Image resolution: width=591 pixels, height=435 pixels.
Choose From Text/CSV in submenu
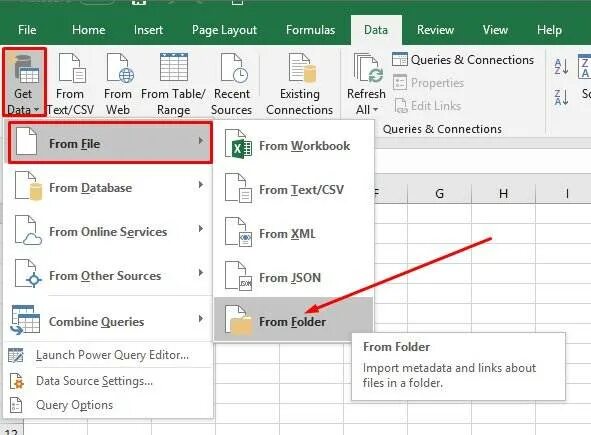click(294, 190)
